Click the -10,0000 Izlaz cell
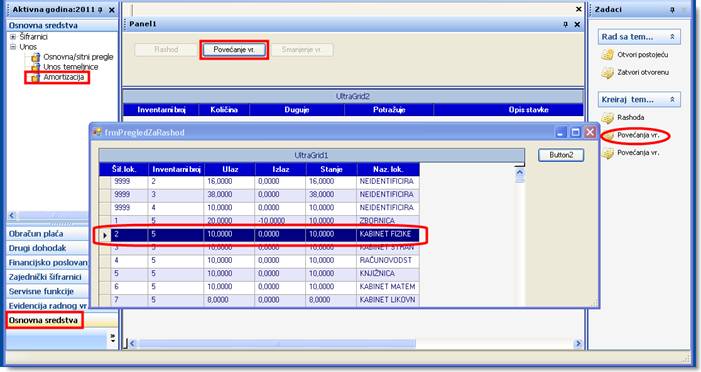 pos(281,221)
